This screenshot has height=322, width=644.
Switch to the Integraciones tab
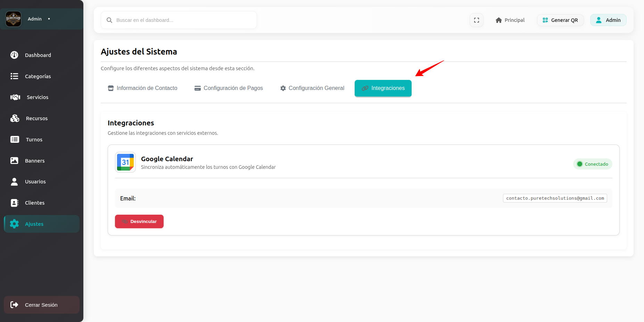pyautogui.click(x=383, y=88)
